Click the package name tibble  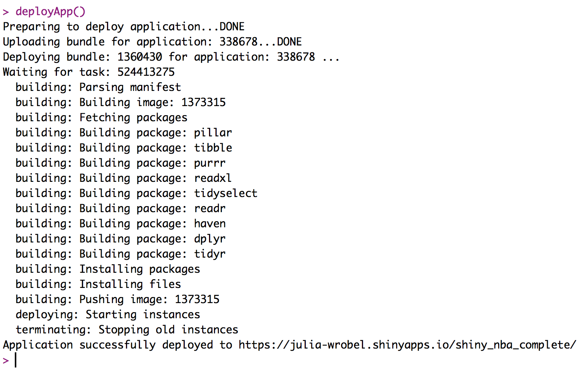[x=213, y=148]
